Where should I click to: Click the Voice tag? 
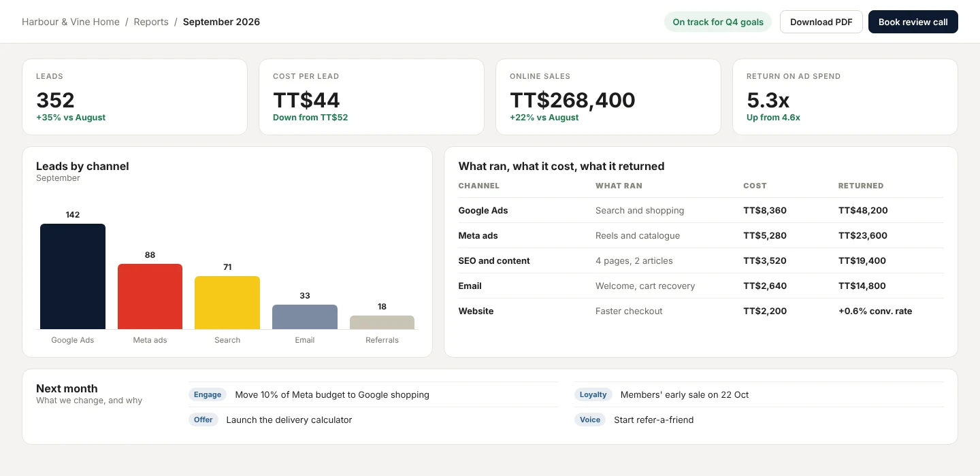pos(590,420)
